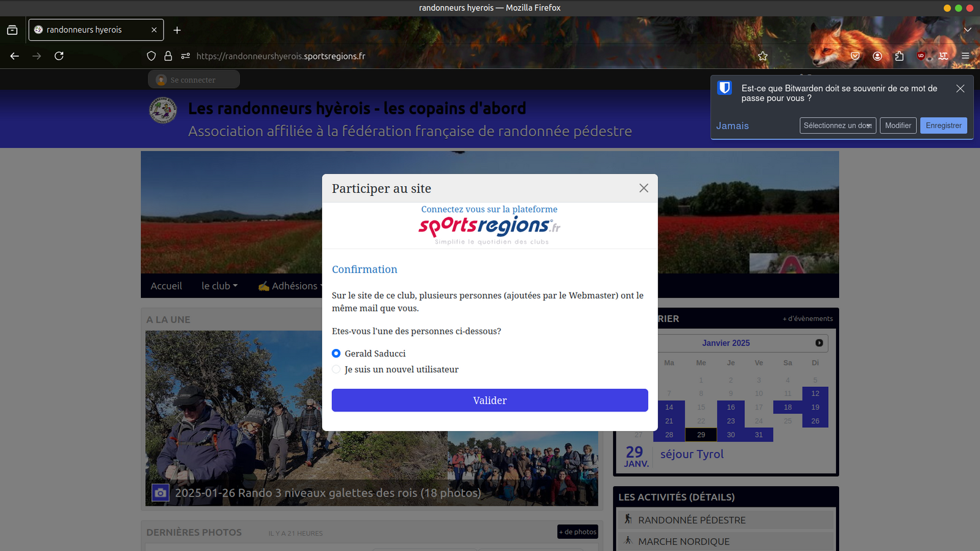Image resolution: width=980 pixels, height=551 pixels.
Task: Click the Firefox reload page icon
Action: (x=59, y=56)
